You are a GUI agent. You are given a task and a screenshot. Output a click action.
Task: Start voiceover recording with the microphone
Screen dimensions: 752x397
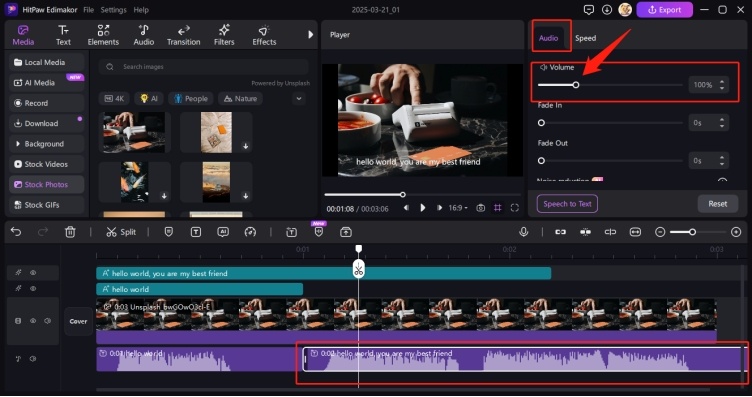524,232
